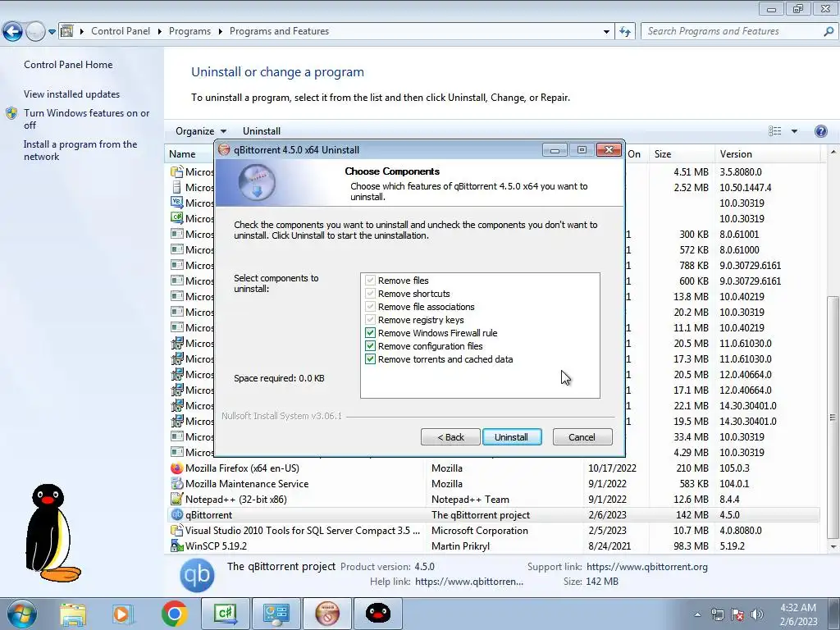Toggle Remove Windows Firewall rule checkbox
The width and height of the screenshot is (840, 630).
pos(370,333)
